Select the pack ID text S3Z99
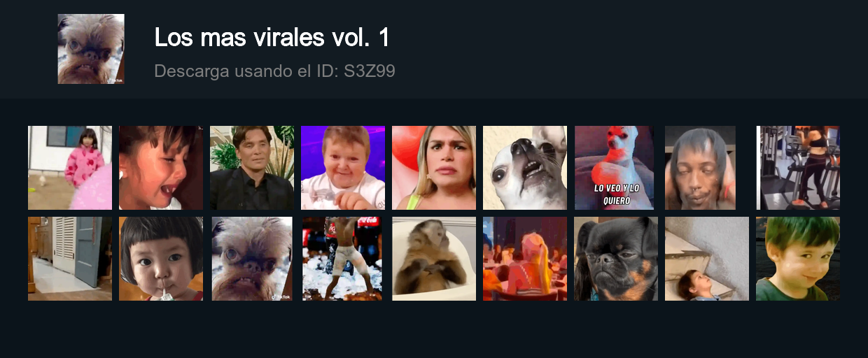Screen dimensions: 868x358 [370, 71]
